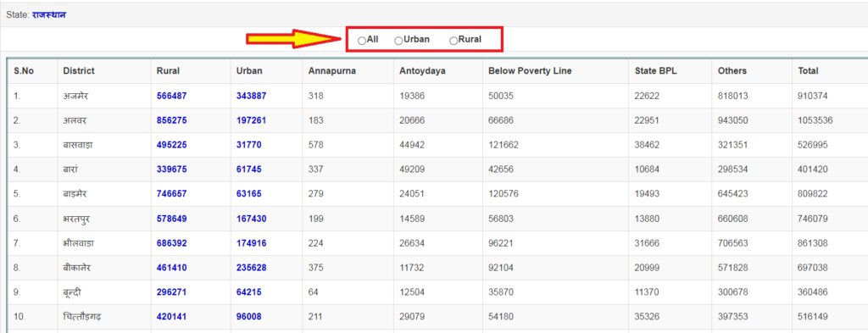Click district name अजमेर
The height and width of the screenshot is (333, 868).
coord(75,97)
